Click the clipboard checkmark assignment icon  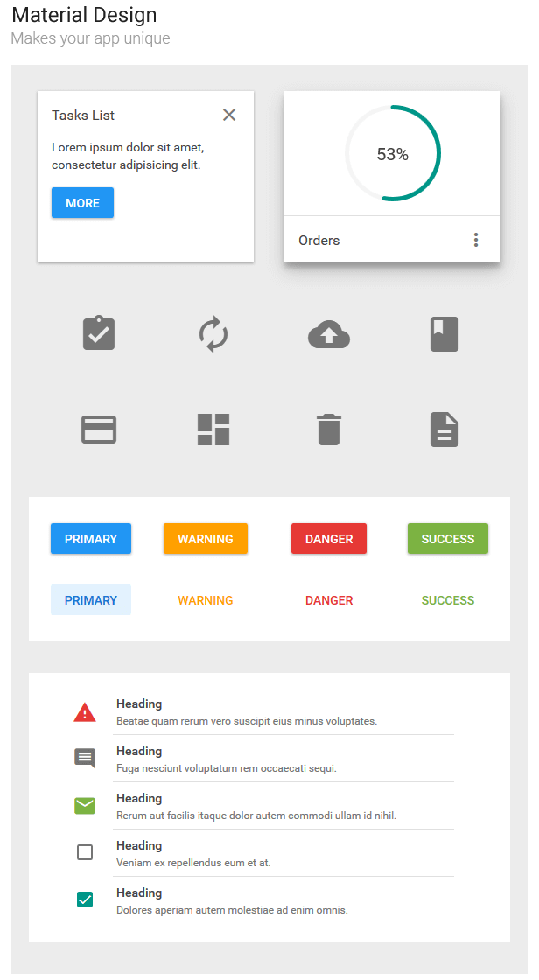click(x=99, y=333)
